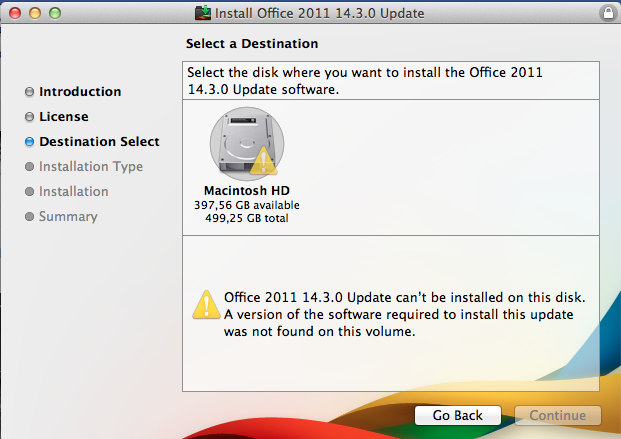Click the blue Destination Select bullet
621x439 pixels.
[x=29, y=142]
